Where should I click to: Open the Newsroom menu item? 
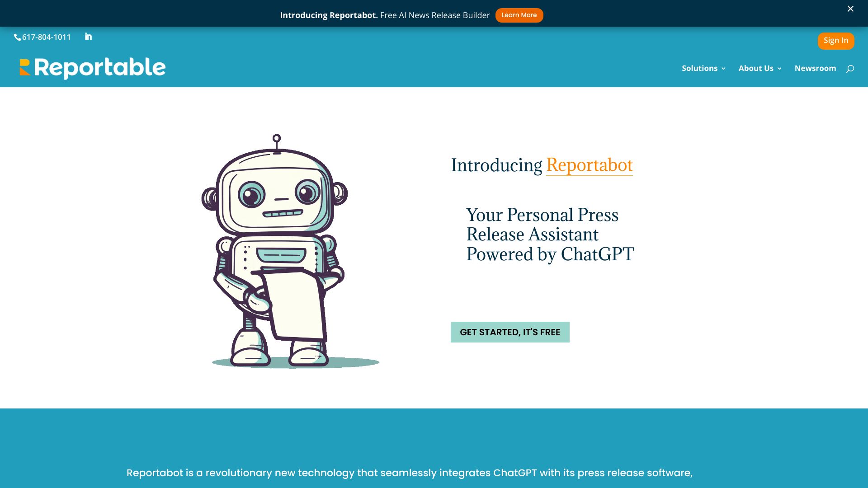(815, 68)
